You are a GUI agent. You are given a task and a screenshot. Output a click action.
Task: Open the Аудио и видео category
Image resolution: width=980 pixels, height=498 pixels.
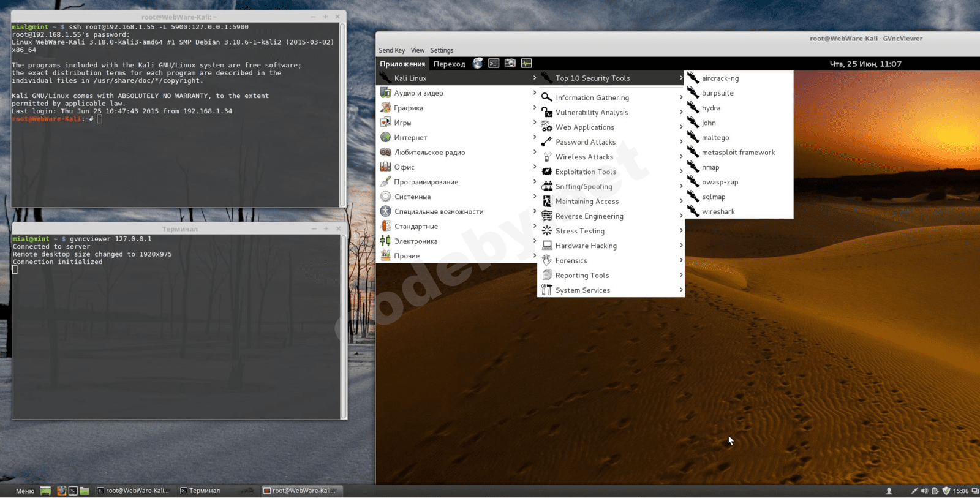pyautogui.click(x=458, y=93)
